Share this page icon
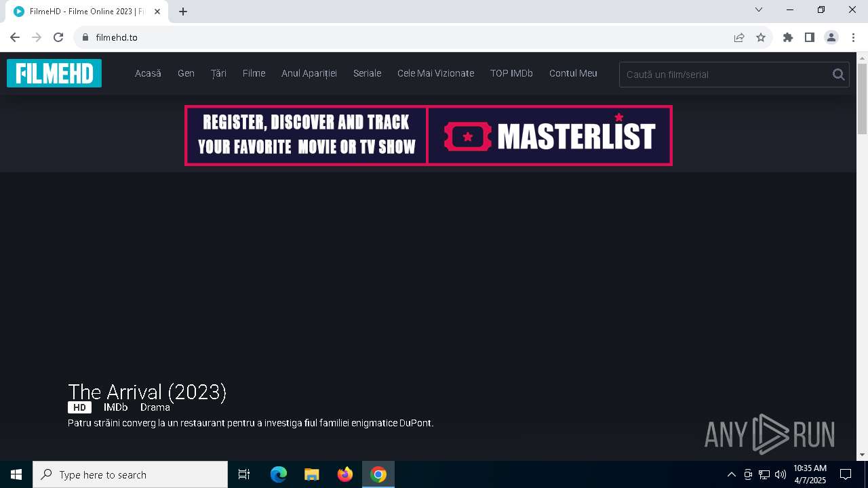Image resolution: width=868 pixels, height=488 pixels. [739, 37]
